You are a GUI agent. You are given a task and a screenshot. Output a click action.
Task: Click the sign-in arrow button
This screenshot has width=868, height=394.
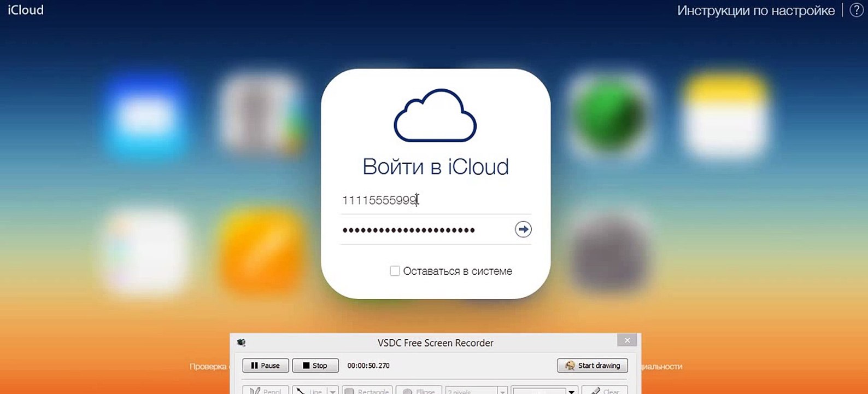click(523, 229)
